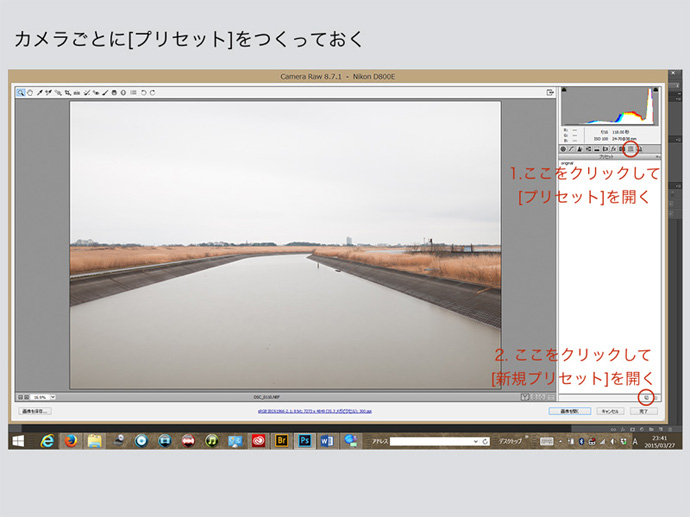Screen dimensions: 690x517
Task: Select the Red Eye Removal tool
Action: (96, 93)
